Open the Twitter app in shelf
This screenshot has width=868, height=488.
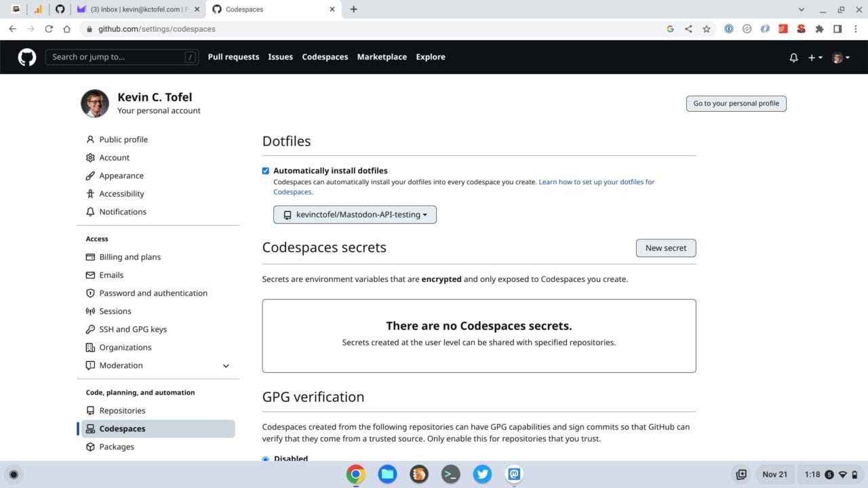click(482, 474)
